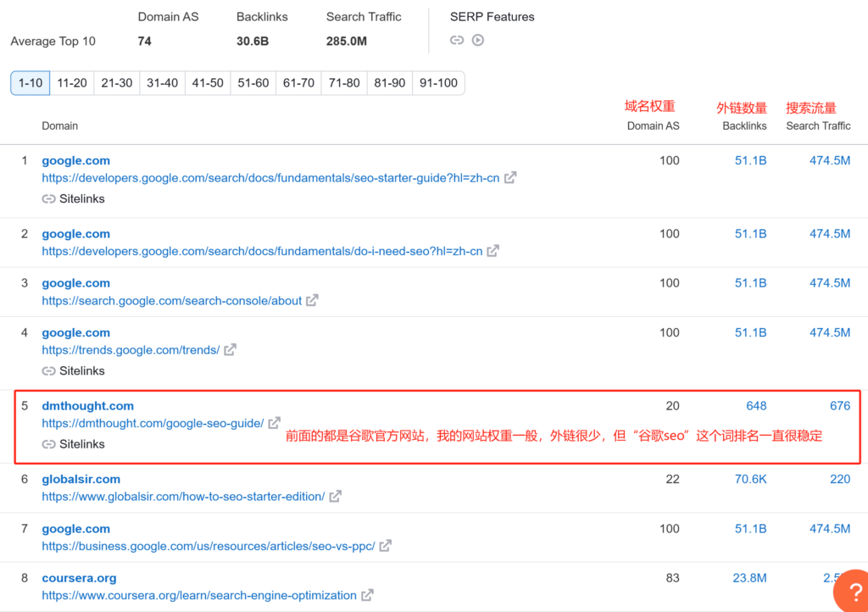The image size is (868, 612).
Task: Click the Domain column header
Action: point(59,125)
